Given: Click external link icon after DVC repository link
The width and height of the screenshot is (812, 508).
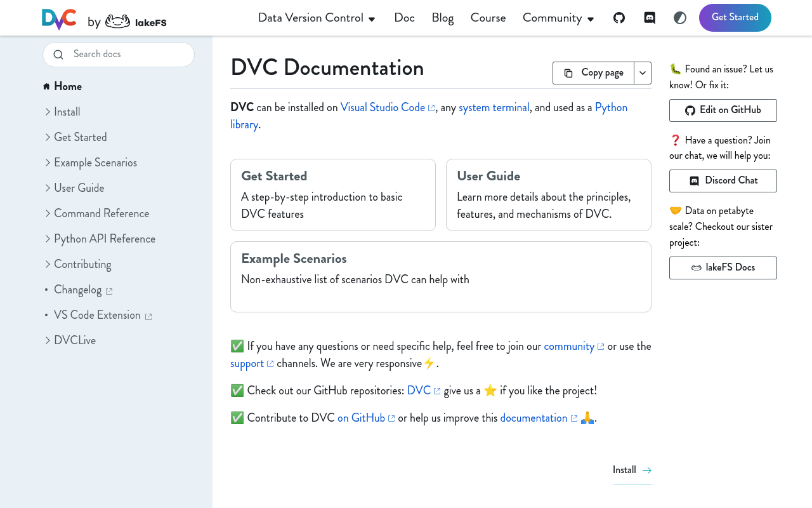Looking at the screenshot, I should pos(437,391).
